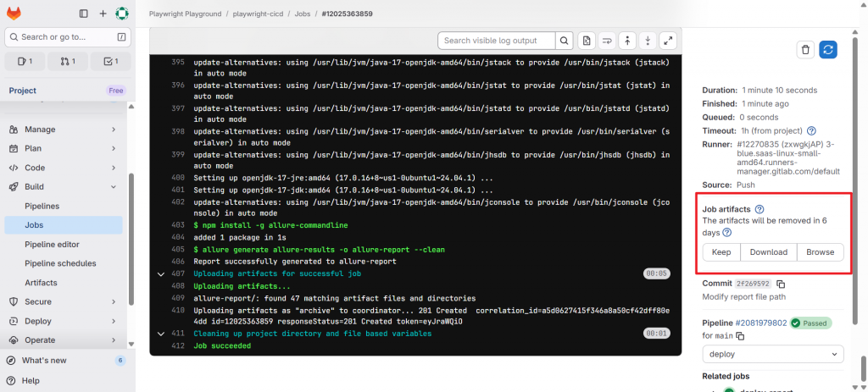Screen dimensions: 868x392
Task: Open Artifacts in the sidebar
Action: (63, 283)
